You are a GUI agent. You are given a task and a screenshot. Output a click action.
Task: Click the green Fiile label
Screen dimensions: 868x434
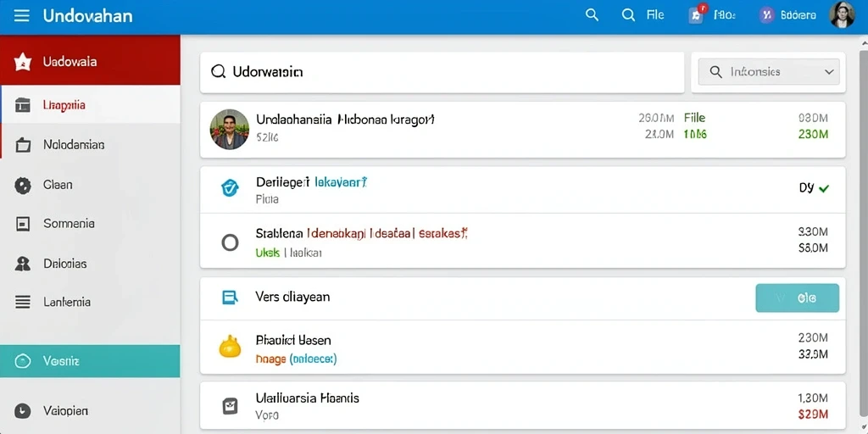[x=695, y=117]
